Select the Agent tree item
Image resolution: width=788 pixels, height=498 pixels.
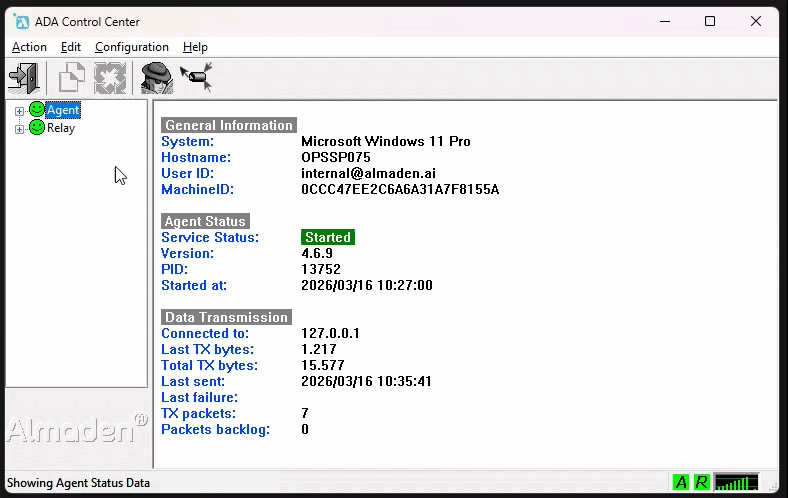click(63, 110)
